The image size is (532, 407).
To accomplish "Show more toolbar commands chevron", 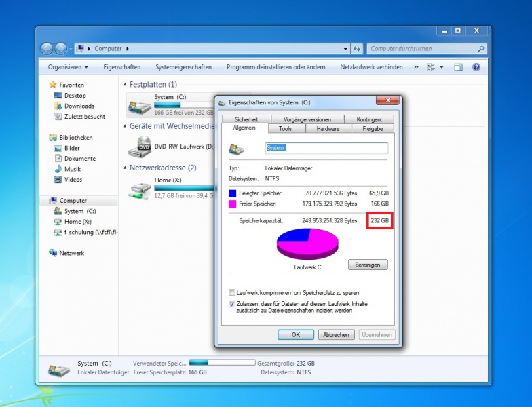I will pos(416,67).
